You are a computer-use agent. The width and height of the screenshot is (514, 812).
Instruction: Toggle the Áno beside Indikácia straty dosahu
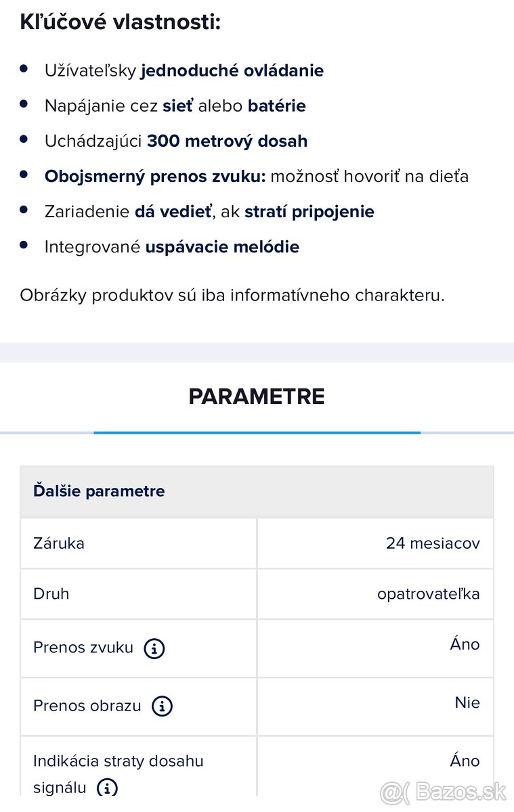pyautogui.click(x=465, y=761)
